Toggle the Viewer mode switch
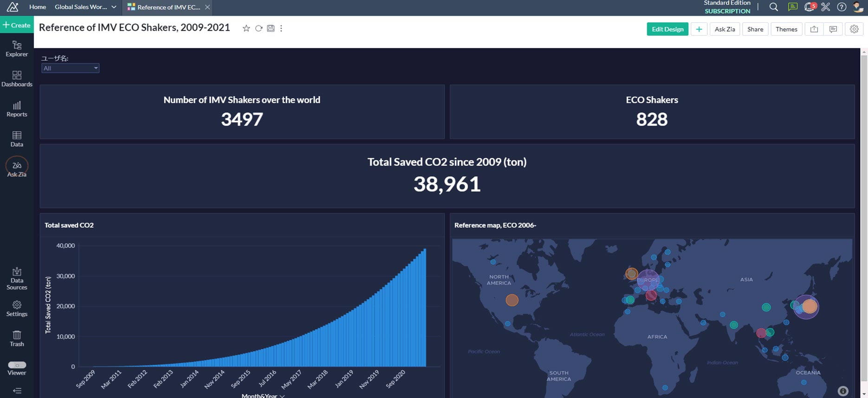This screenshot has height=398, width=868. click(x=17, y=365)
